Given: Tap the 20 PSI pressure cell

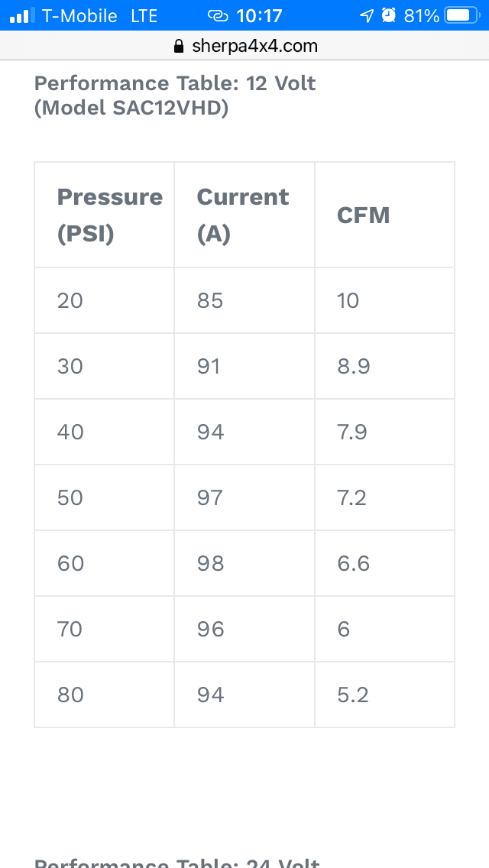Looking at the screenshot, I should pos(104,300).
